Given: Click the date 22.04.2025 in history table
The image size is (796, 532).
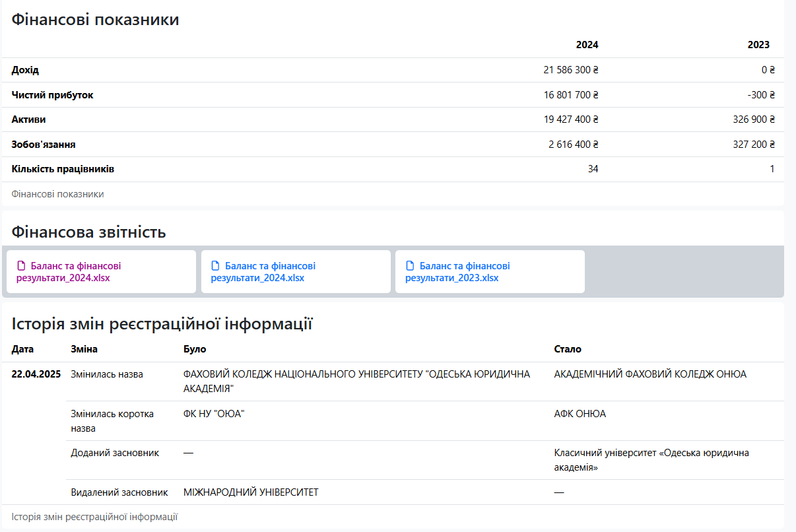Looking at the screenshot, I should click(x=36, y=374).
